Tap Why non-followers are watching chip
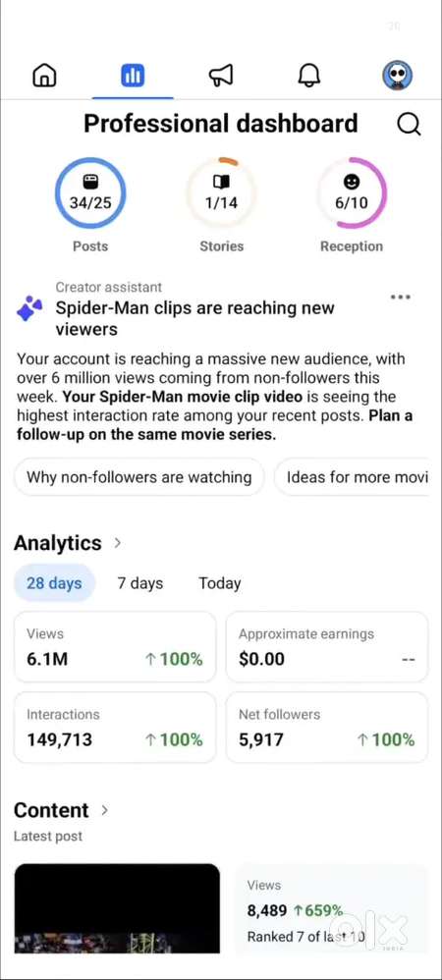The width and height of the screenshot is (442, 980). click(x=138, y=477)
